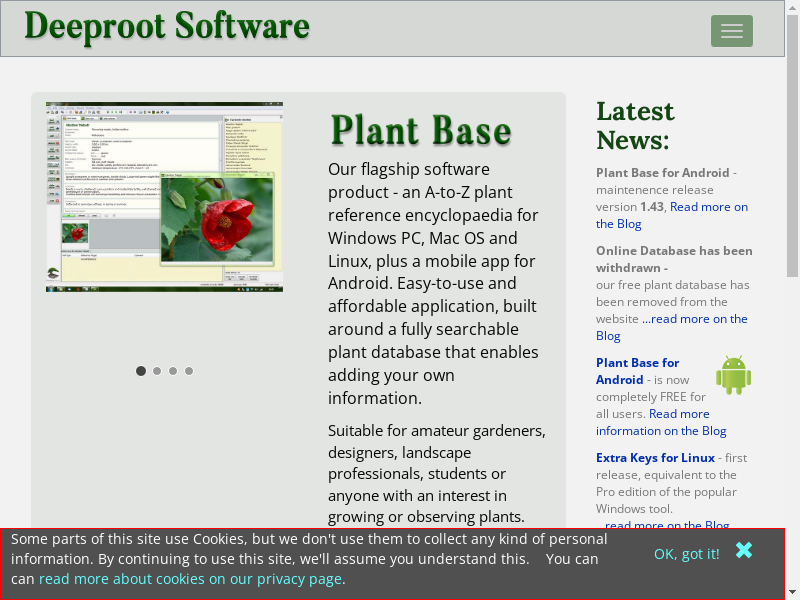Open the withdrawn database blog link
Image resolution: width=800 pixels, height=600 pixels.
click(x=694, y=319)
